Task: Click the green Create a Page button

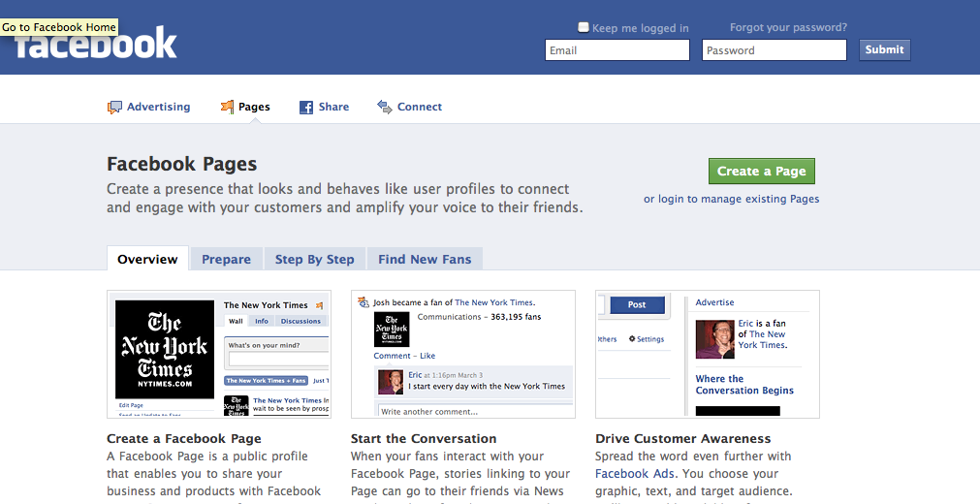Action: click(x=761, y=172)
